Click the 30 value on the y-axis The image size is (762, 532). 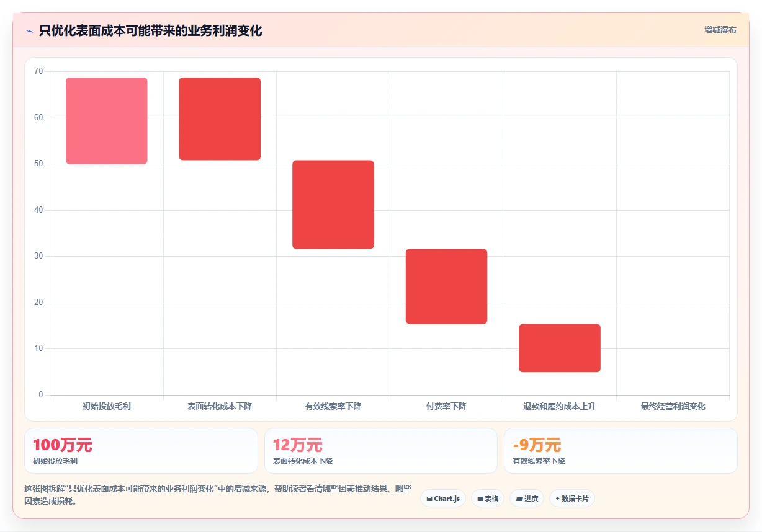(38, 256)
